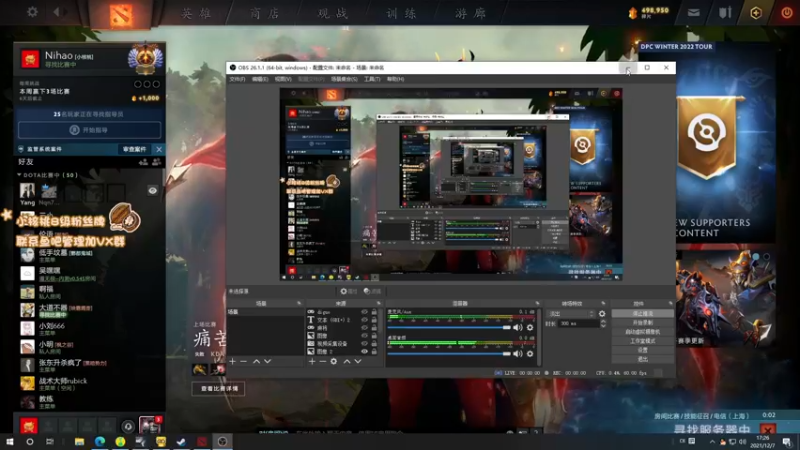Click the Dota 2 power quit icon
This screenshot has width=800, height=450.
(787, 13)
